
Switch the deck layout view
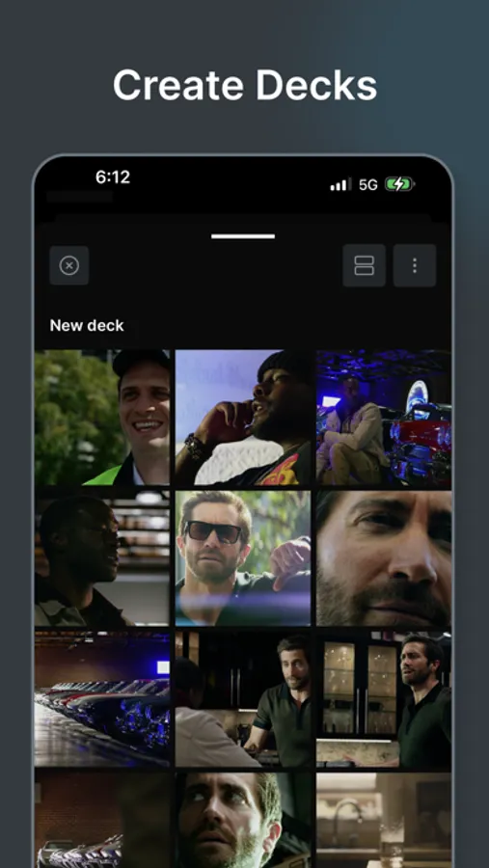pyautogui.click(x=364, y=266)
